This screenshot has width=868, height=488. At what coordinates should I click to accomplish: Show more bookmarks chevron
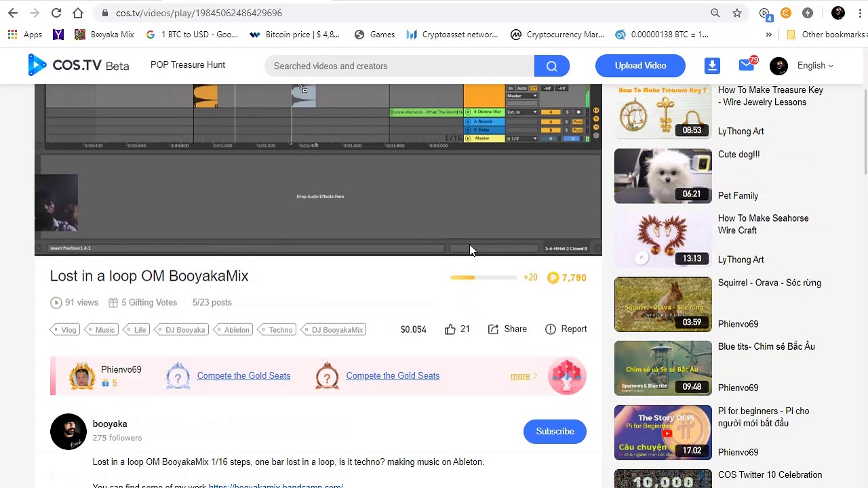[768, 35]
